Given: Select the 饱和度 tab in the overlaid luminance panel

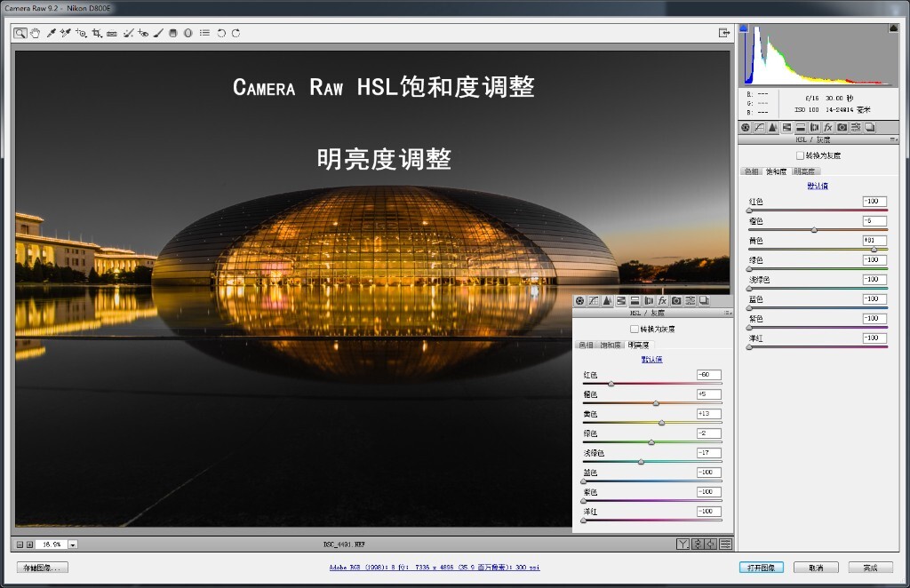Looking at the screenshot, I should click(611, 345).
